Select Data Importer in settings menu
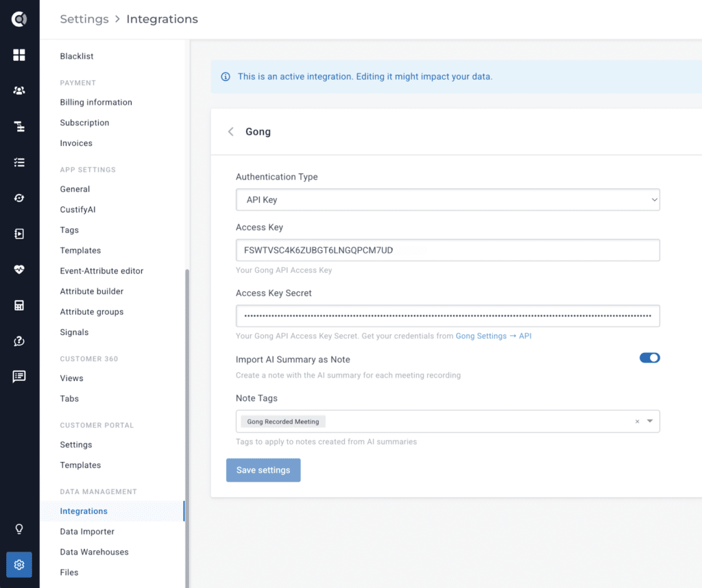The image size is (702, 588). [x=87, y=532]
